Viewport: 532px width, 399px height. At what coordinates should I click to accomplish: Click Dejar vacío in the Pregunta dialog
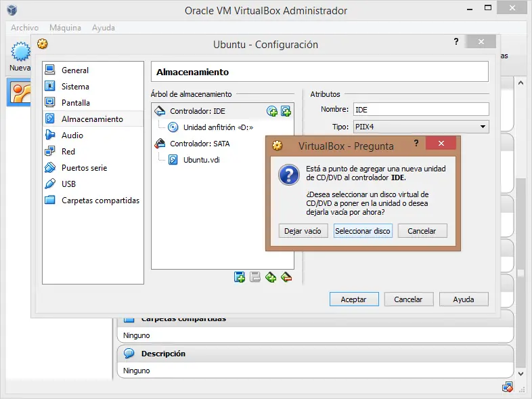(303, 231)
